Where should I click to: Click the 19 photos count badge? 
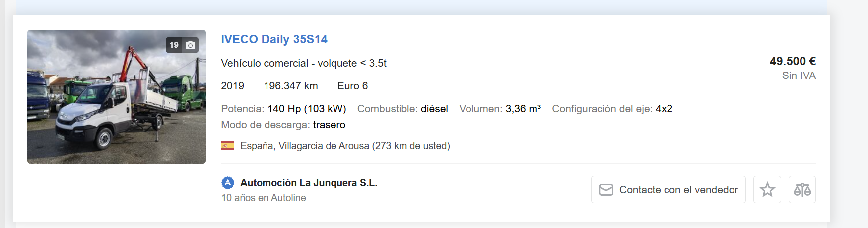(182, 45)
